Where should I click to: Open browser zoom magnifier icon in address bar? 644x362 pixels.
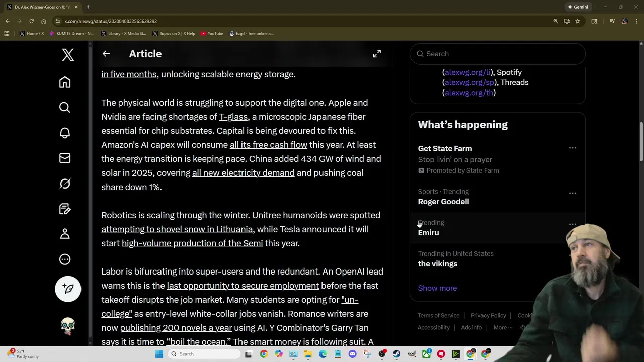click(556, 21)
